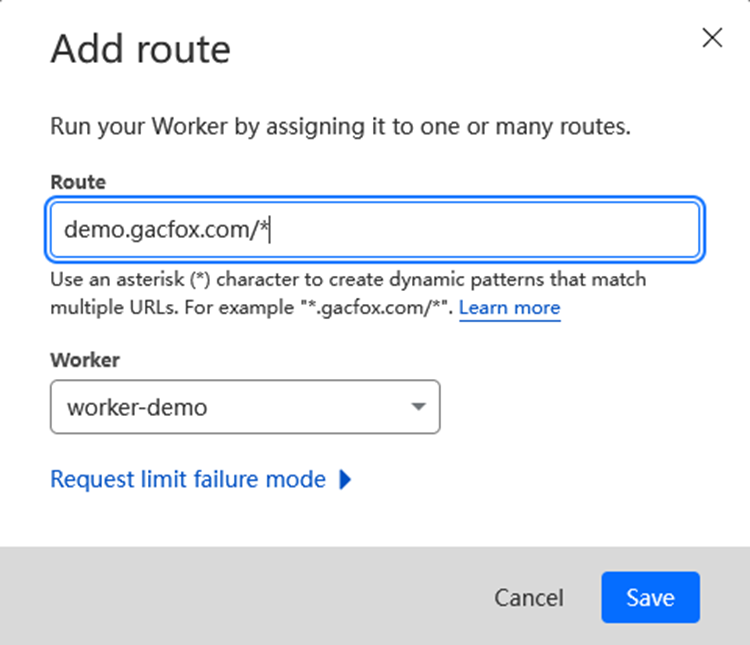Screen dimensions: 750x645
Task: Select the worker-demo value text
Action: point(137,407)
